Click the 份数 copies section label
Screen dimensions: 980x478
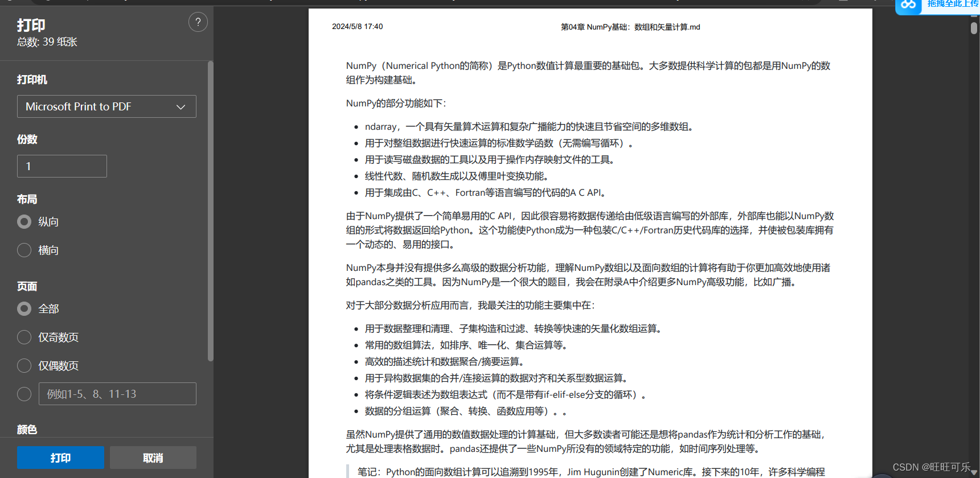point(27,139)
